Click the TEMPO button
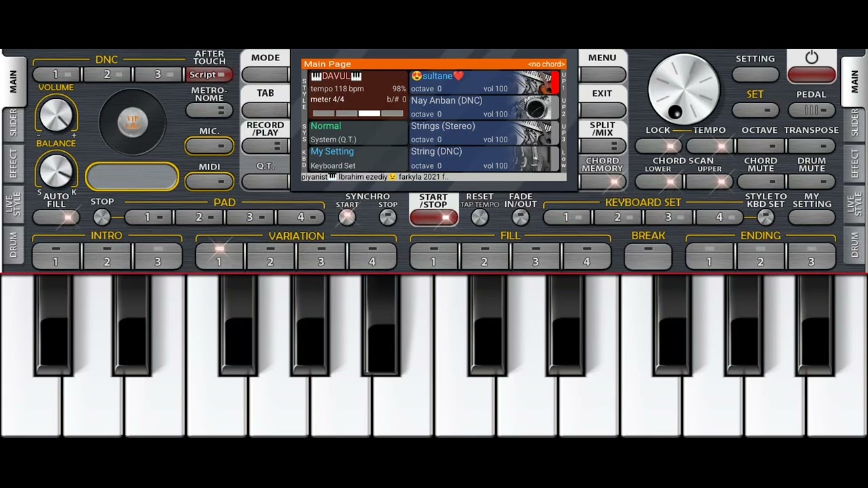868x488 pixels. 710,146
